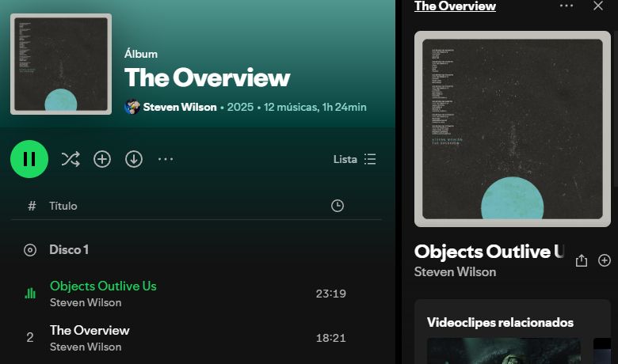
Task: Toggle shuffle for The Overview album
Action: coord(71,159)
